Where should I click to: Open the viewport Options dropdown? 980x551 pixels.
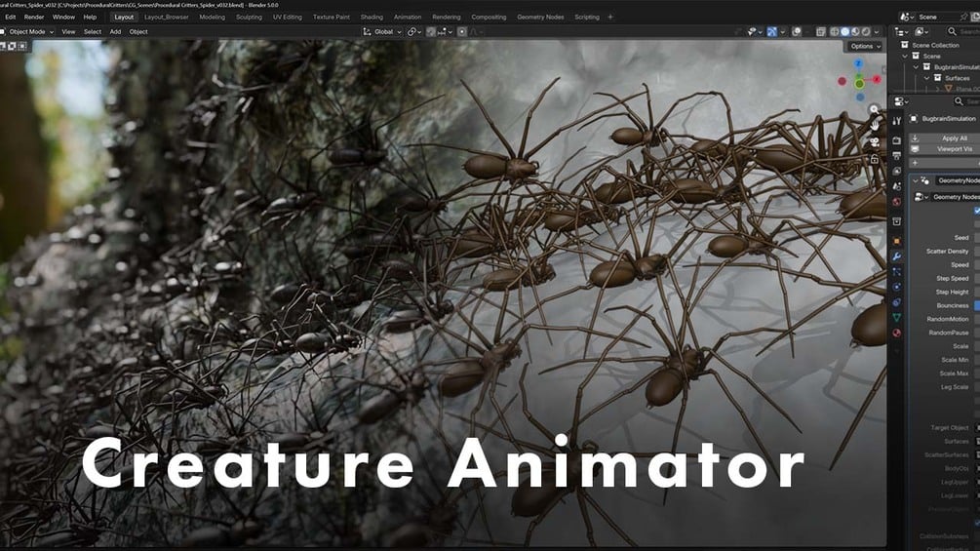pos(865,46)
